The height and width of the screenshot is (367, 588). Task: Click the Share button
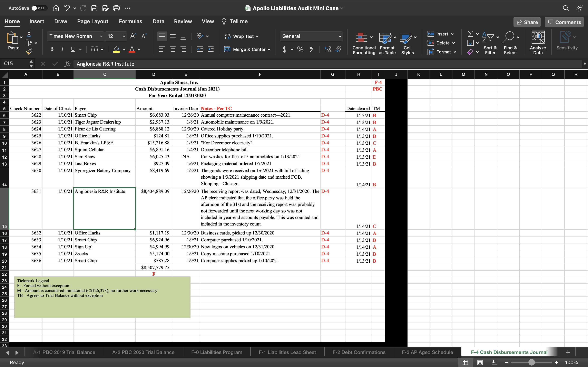pos(527,22)
